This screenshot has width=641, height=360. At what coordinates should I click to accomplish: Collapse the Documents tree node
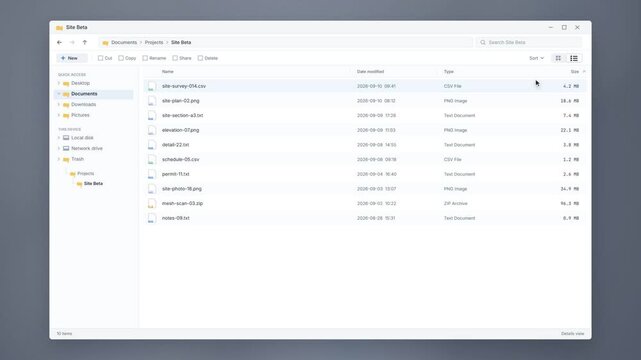coord(59,94)
